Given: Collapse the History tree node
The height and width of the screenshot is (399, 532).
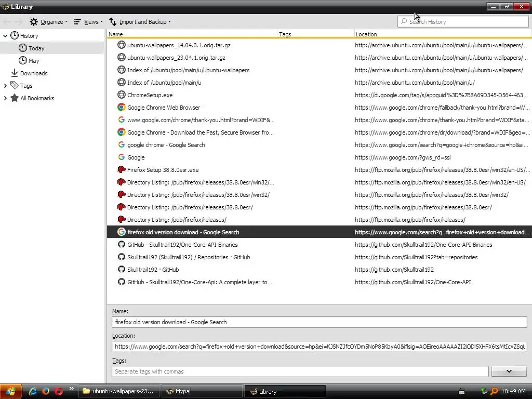Looking at the screenshot, I should point(5,36).
